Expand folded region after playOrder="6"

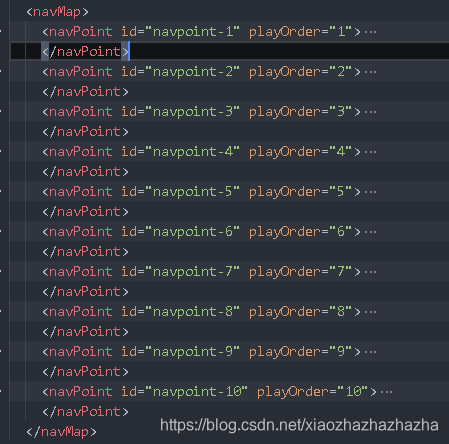point(370,232)
